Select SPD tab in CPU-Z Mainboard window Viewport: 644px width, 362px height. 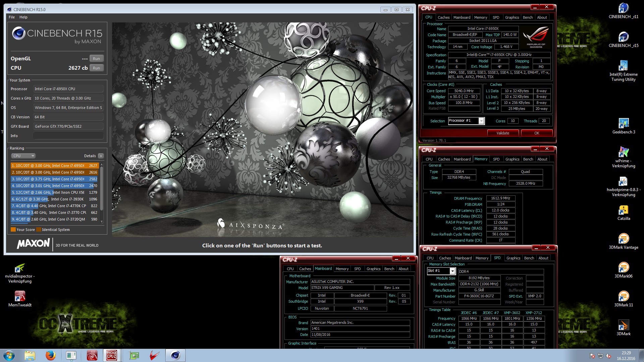click(358, 269)
